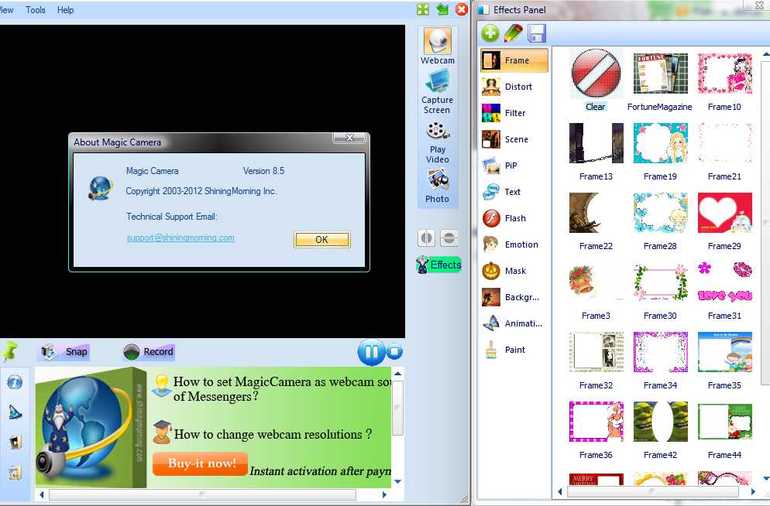Image resolution: width=770 pixels, height=506 pixels.
Task: Open the Tools menu
Action: [x=35, y=10]
